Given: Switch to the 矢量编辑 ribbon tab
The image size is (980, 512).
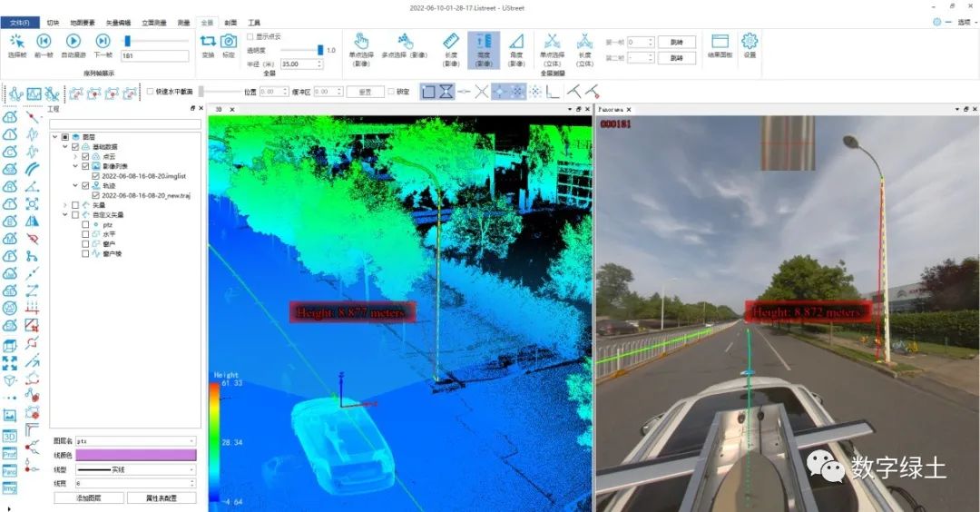Looking at the screenshot, I should click(x=118, y=22).
